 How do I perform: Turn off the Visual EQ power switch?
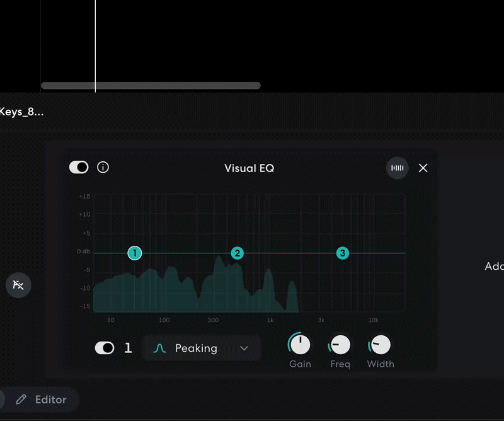click(79, 167)
